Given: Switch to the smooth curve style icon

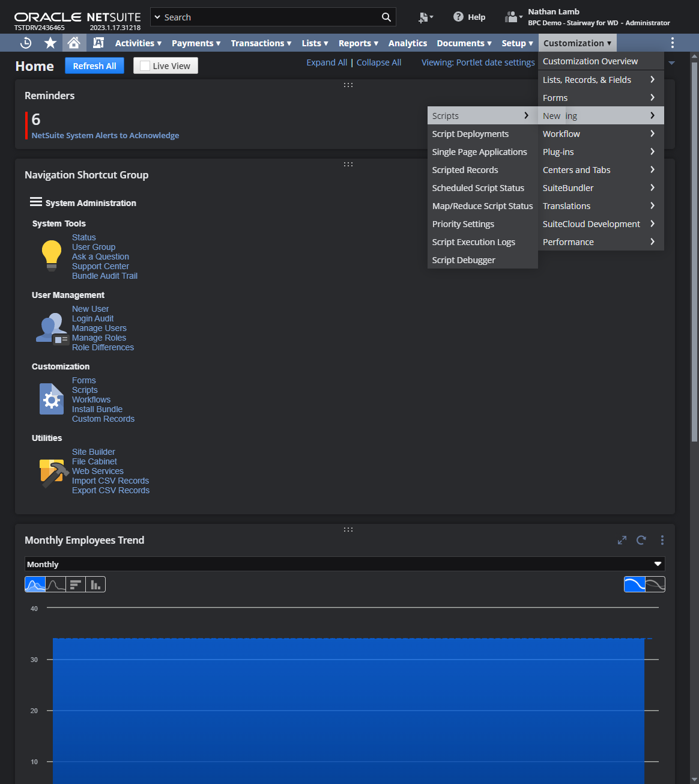Looking at the screenshot, I should (x=635, y=585).
